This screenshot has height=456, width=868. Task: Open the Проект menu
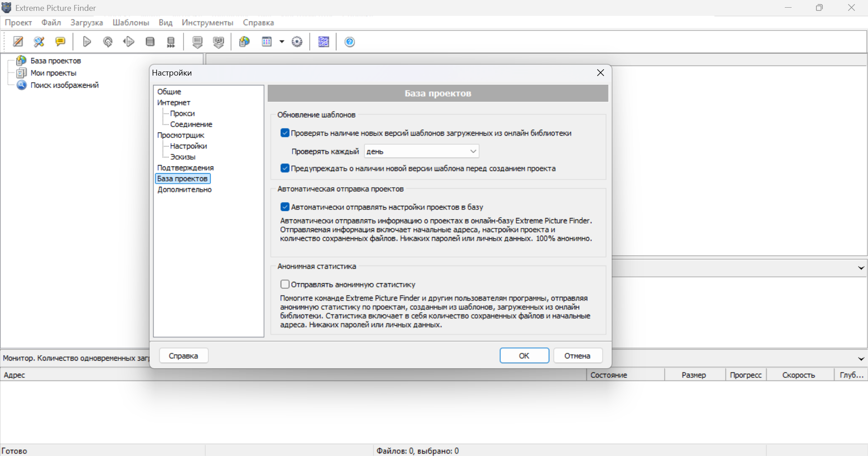(19, 23)
